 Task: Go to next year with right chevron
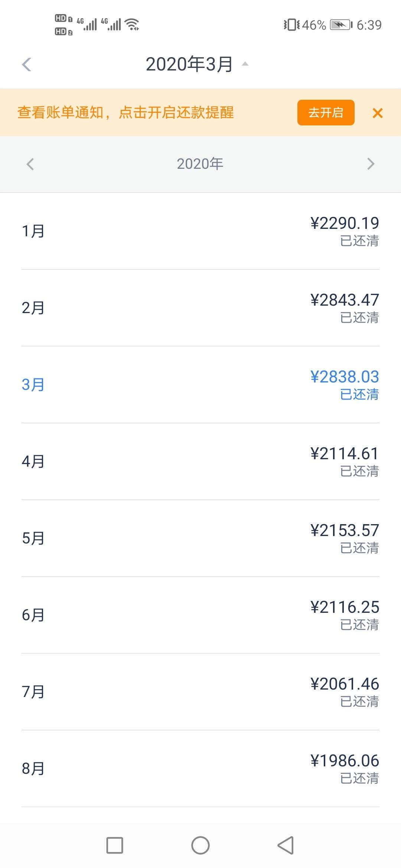[x=371, y=164]
